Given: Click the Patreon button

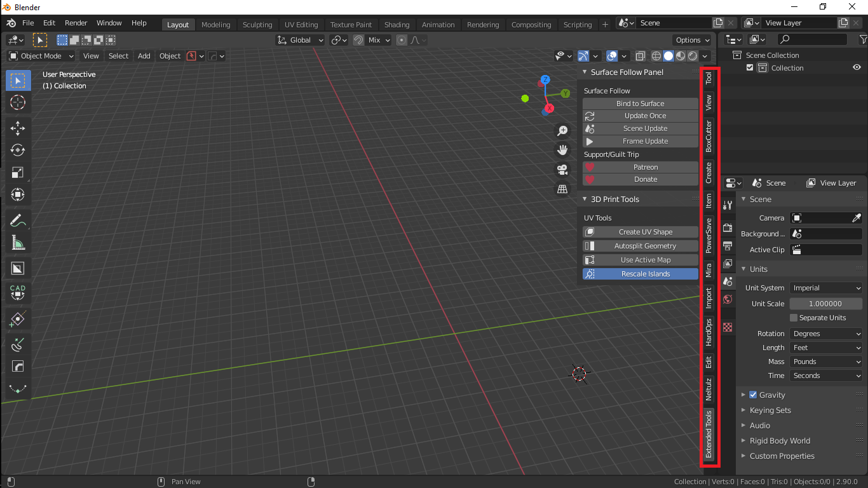Looking at the screenshot, I should (640, 167).
